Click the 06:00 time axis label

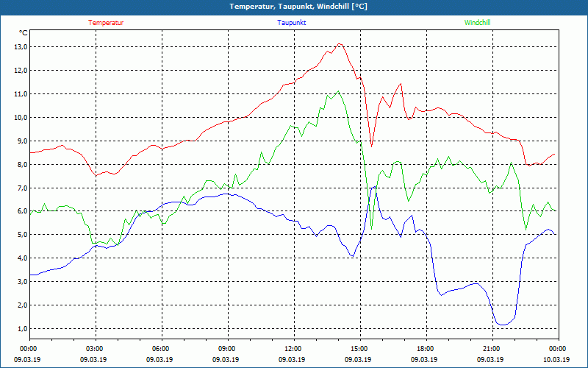[x=162, y=349]
